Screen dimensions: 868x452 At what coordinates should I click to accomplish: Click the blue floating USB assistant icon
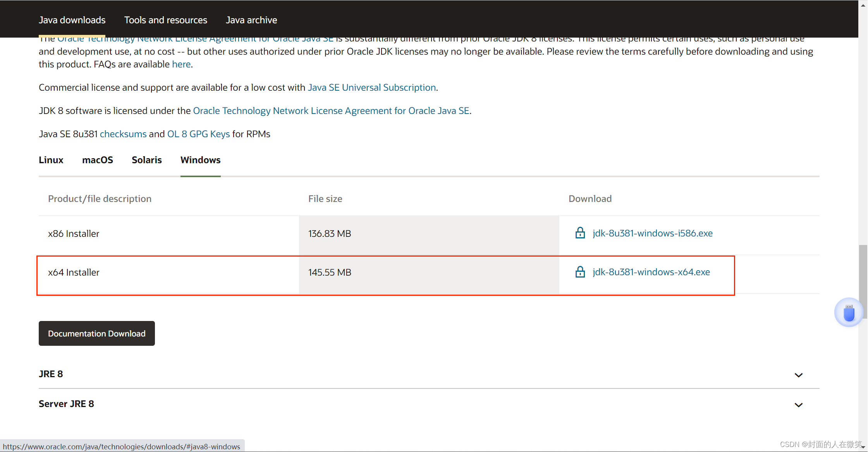pos(849,312)
